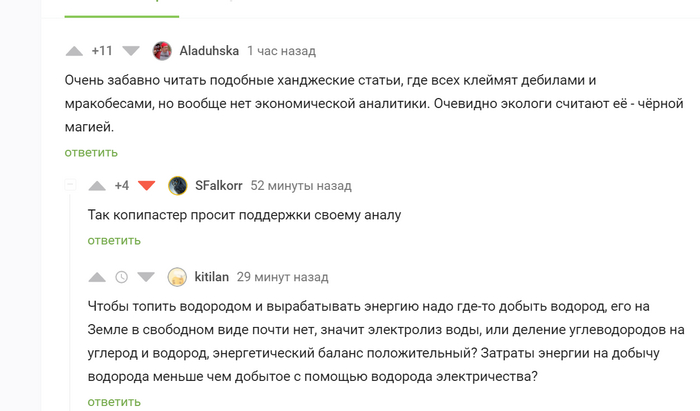The image size is (700, 411).
Task: Open SFalkorr's avatar picture
Action: (178, 185)
